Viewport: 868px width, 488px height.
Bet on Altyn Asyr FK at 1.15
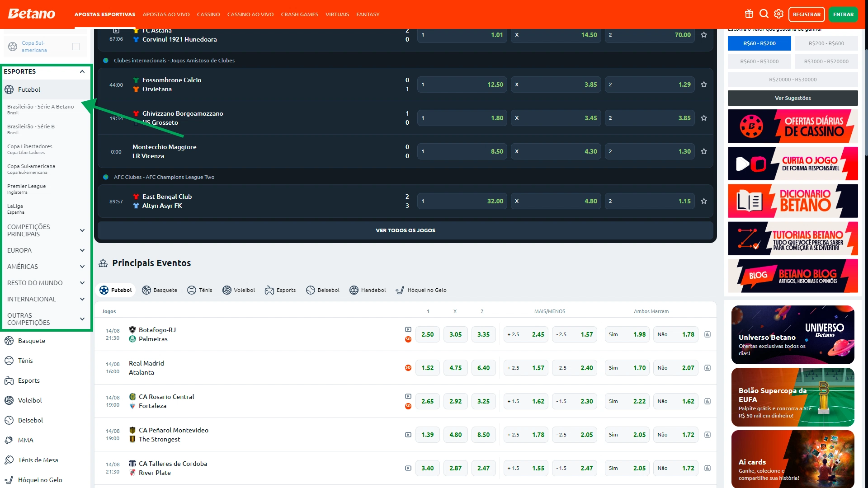click(650, 201)
